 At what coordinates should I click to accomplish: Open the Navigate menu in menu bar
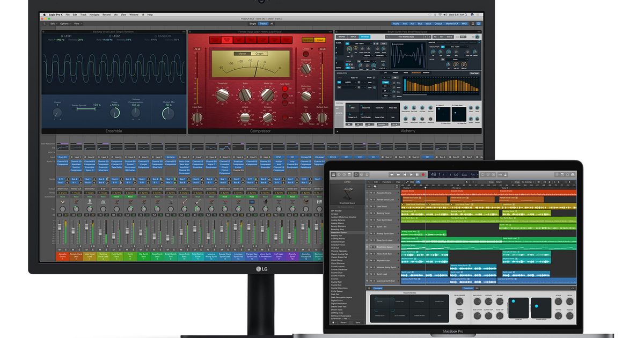94,13
